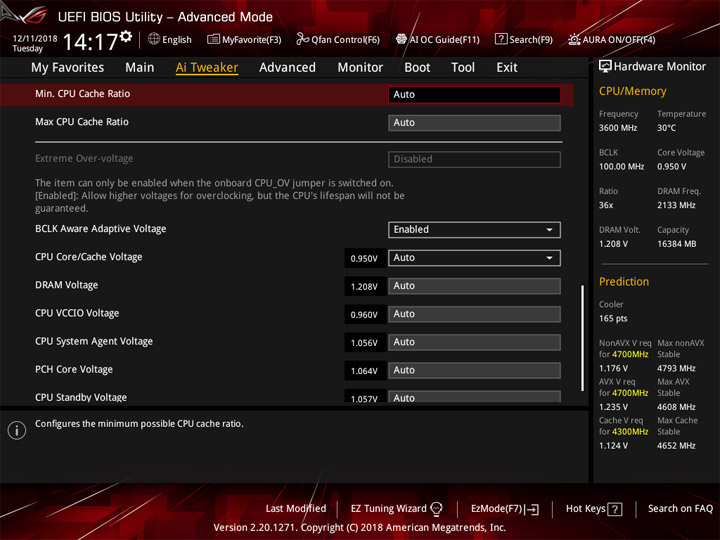
Task: Click Last Modified button
Action: coord(296,509)
